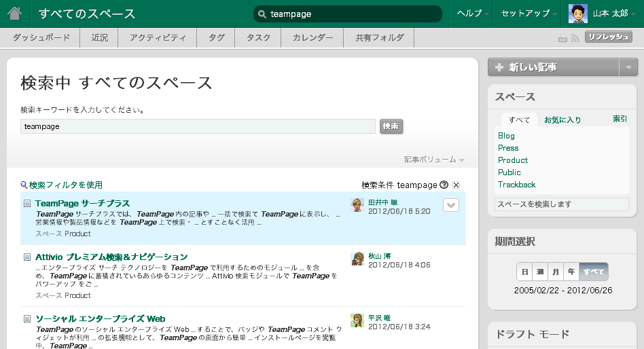644x349 pixels.
Task: Focus the search keyword input field
Action: click(198, 126)
